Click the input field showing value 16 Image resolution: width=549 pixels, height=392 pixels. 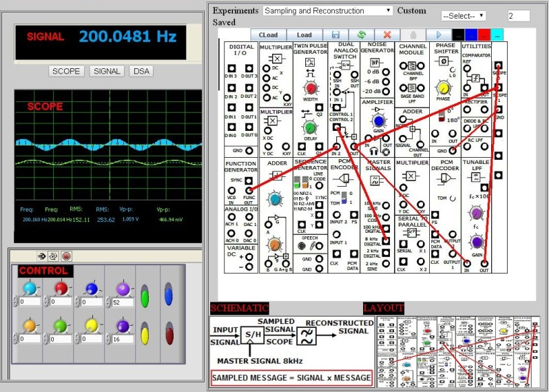(x=124, y=340)
